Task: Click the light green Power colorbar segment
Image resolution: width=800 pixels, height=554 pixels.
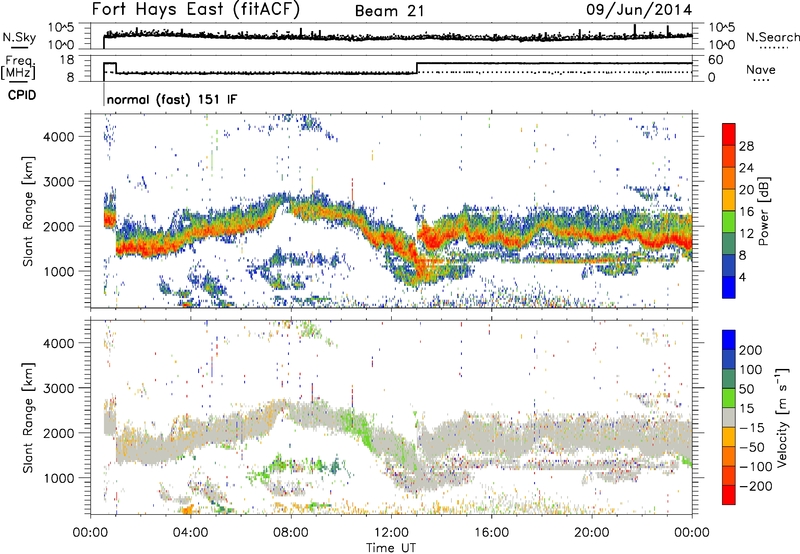Action: [729, 221]
